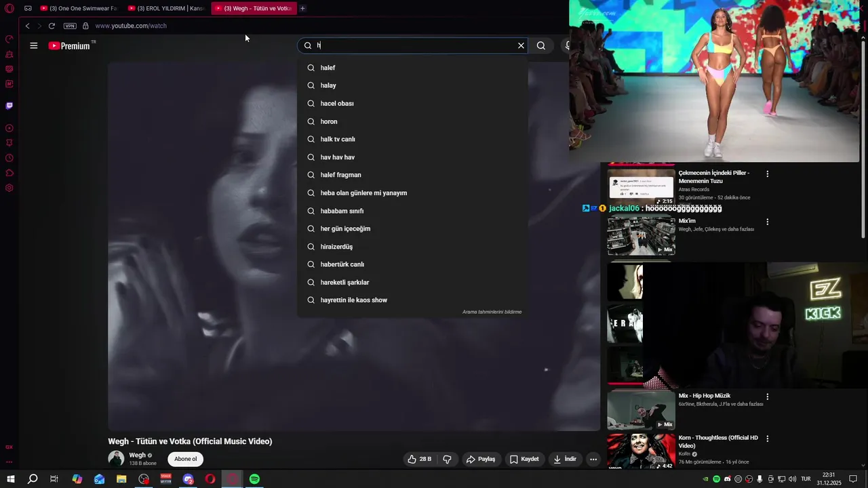Choose 'hareketli şarkılar' suggestion
The height and width of the screenshot is (488, 868).
412,283
